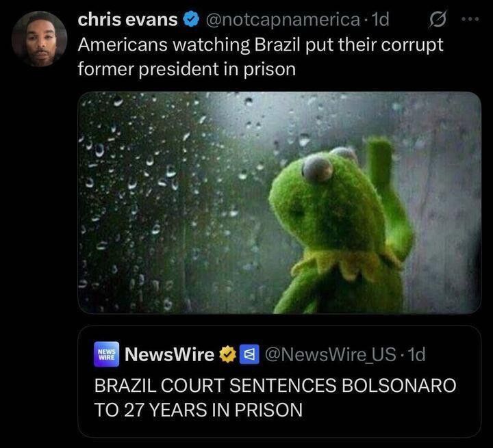This screenshot has height=448, width=493.
Task: Click the 'former president in prison' text line
Action: point(187,69)
